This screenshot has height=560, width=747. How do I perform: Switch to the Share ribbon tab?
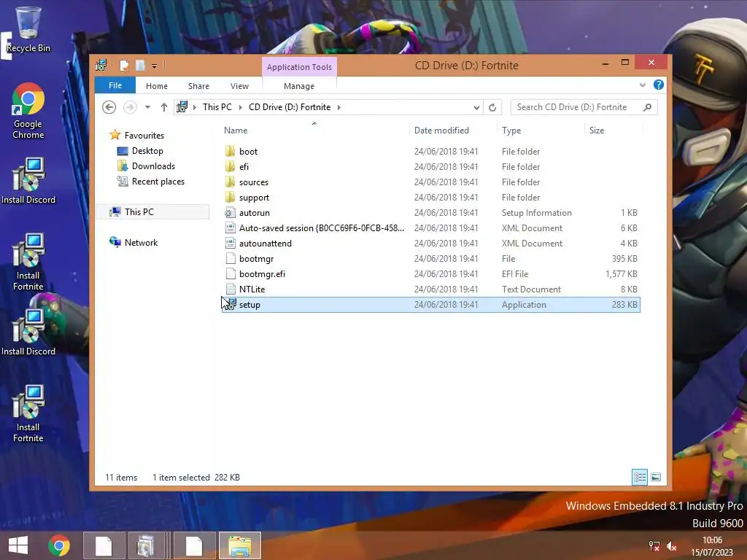198,86
